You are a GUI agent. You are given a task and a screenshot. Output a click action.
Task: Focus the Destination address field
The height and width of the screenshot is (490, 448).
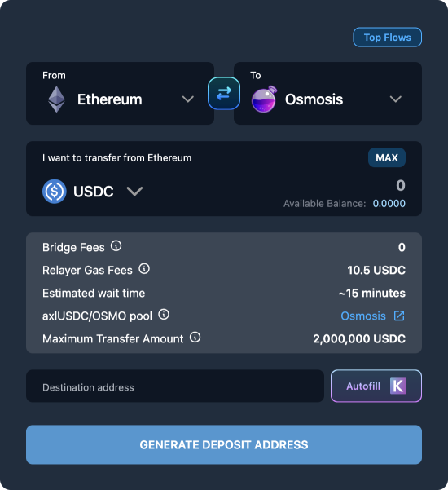point(175,386)
